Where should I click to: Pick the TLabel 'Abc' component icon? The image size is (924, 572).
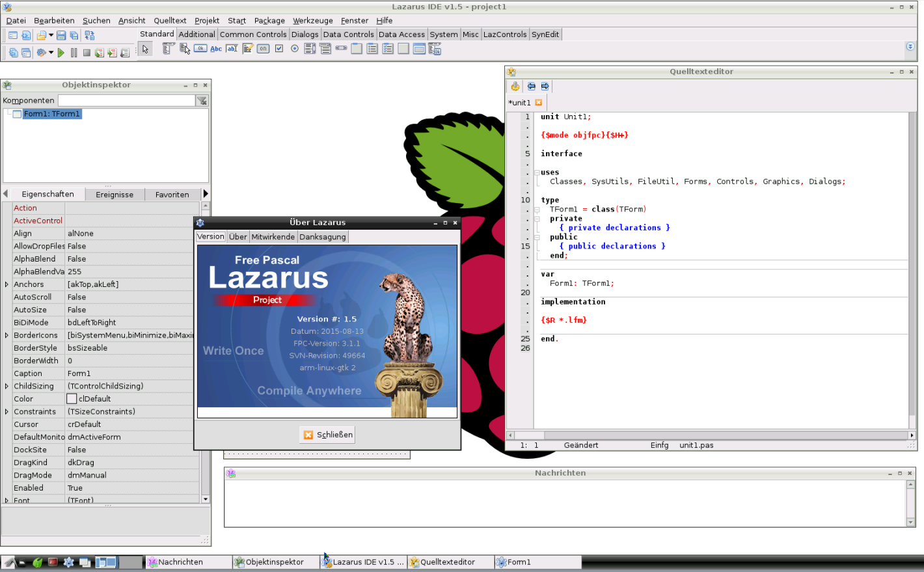[216, 49]
